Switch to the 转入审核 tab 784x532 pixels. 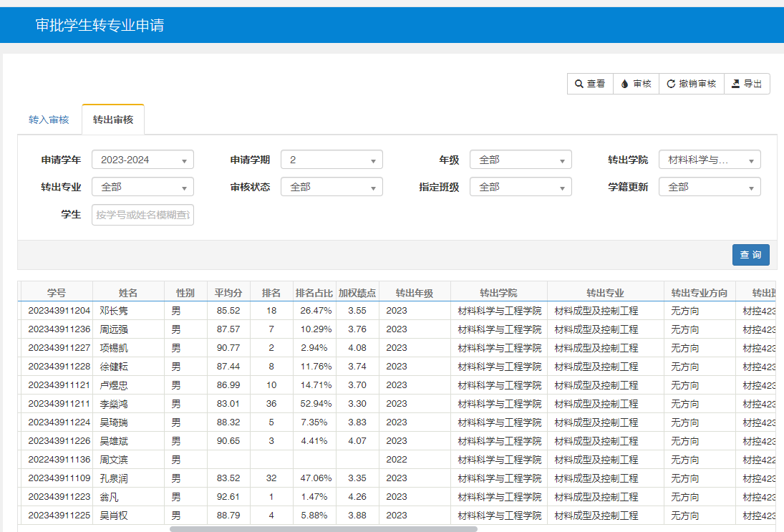pyautogui.click(x=49, y=120)
